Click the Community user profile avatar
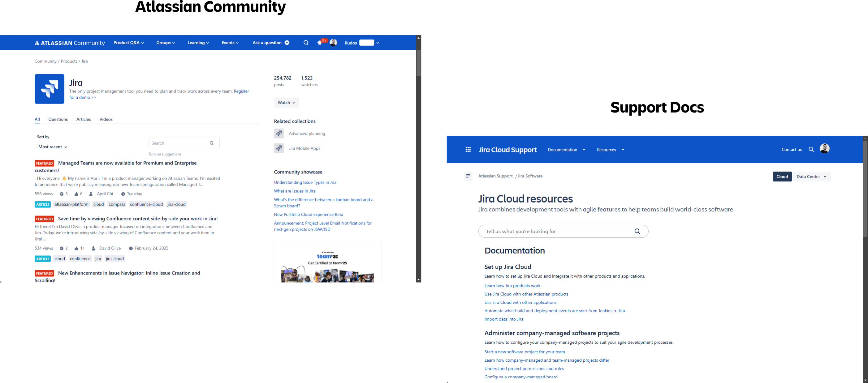This screenshot has height=383, width=868. [x=333, y=42]
